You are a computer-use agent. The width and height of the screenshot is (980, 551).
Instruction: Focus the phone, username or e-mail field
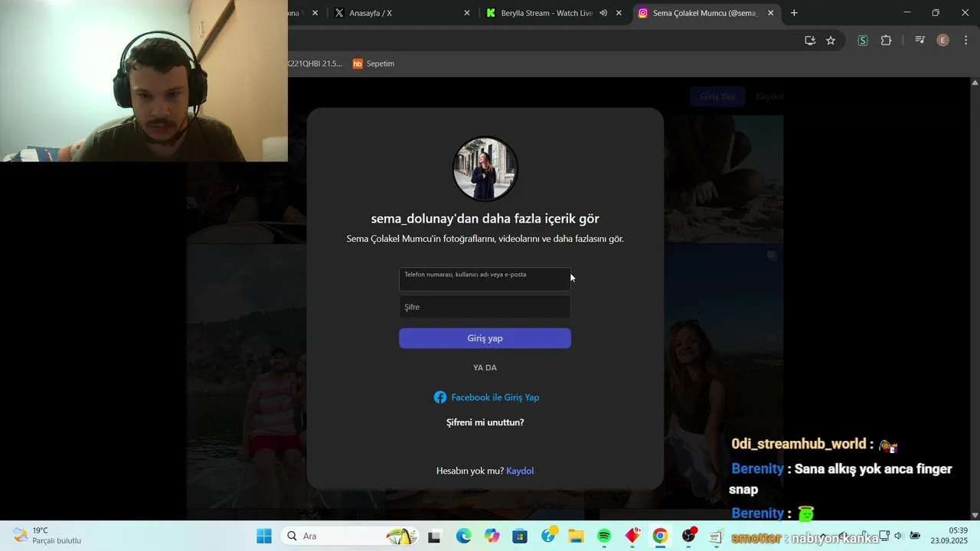(x=485, y=279)
